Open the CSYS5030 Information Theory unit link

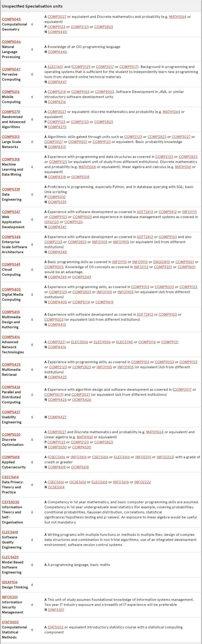tap(11, 502)
